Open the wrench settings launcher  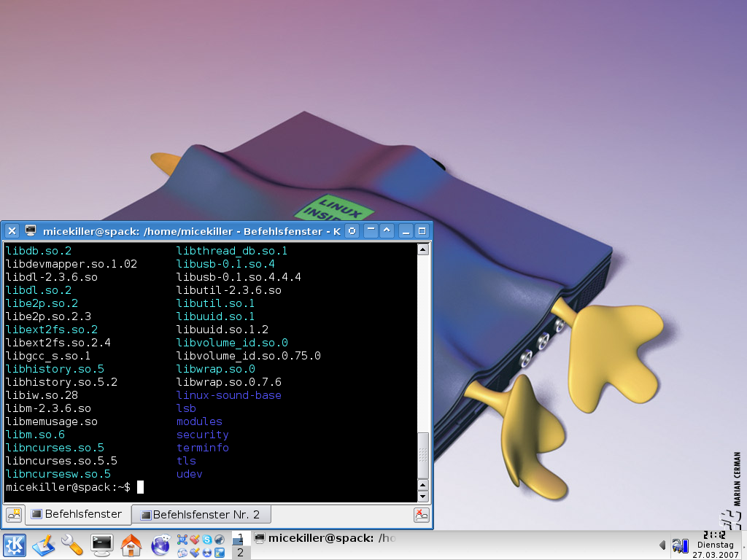point(72,544)
